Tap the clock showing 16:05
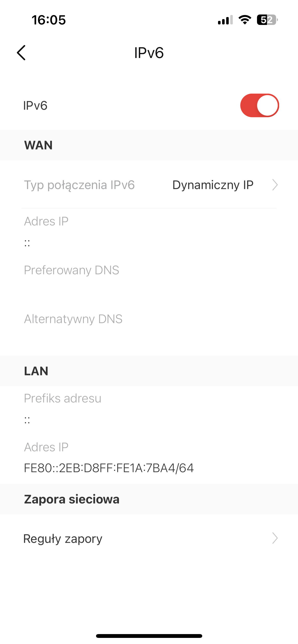This screenshot has width=298, height=644. (x=49, y=20)
